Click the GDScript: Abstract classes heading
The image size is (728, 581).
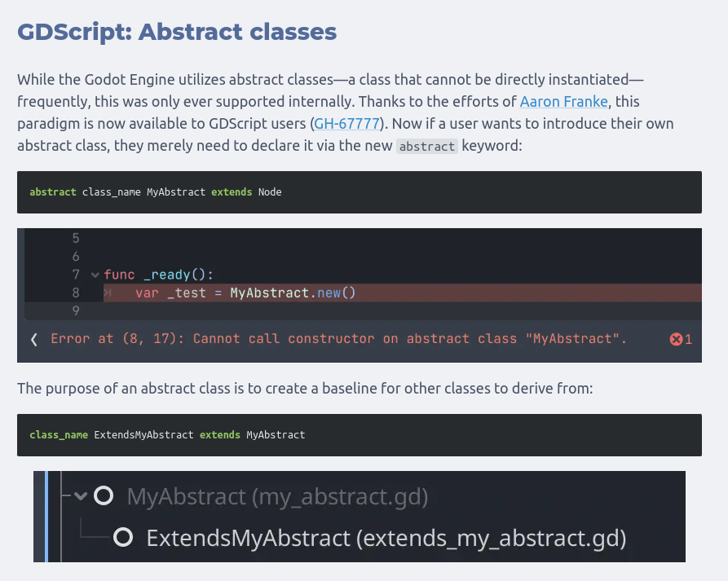pyautogui.click(x=177, y=32)
